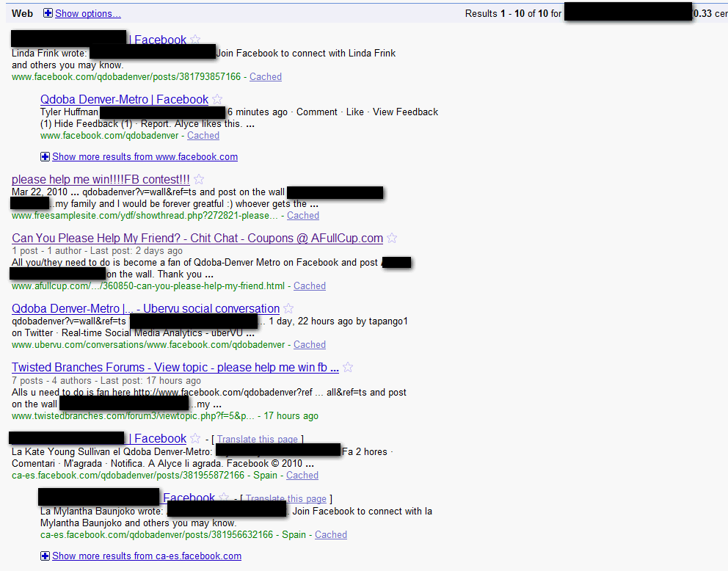
Task: Star the AFullCup.com Chit Chat result
Action: 392,238
